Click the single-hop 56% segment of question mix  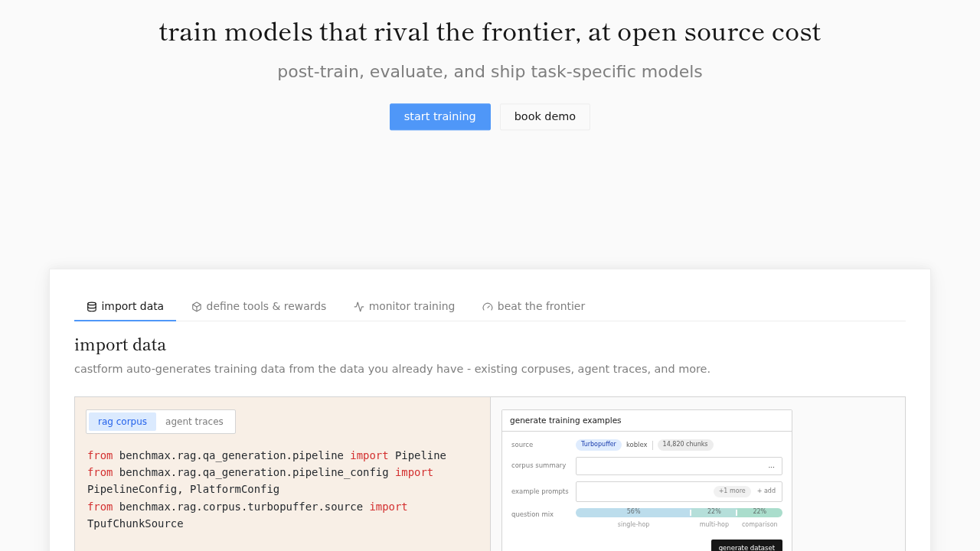tap(633, 513)
